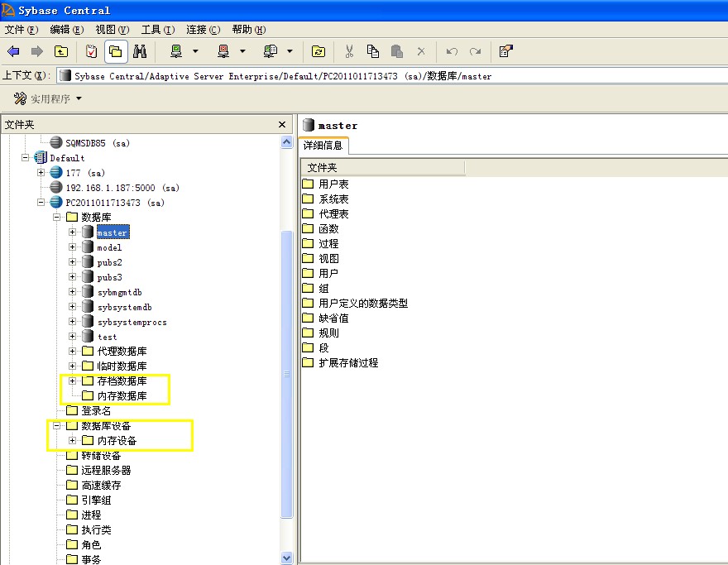Click the clipboard checklist toolbar icon
Image resolution: width=728 pixels, height=565 pixels.
pos(92,51)
